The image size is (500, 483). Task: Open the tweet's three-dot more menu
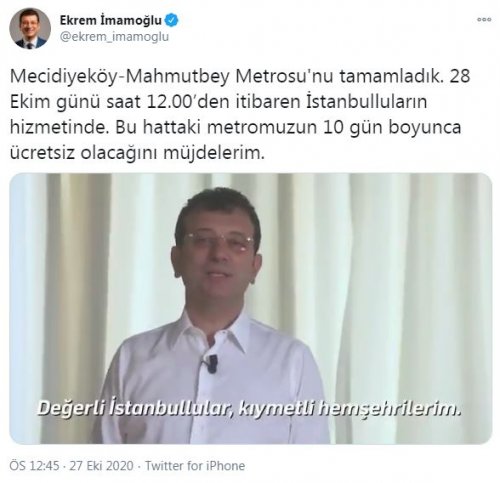click(x=484, y=20)
